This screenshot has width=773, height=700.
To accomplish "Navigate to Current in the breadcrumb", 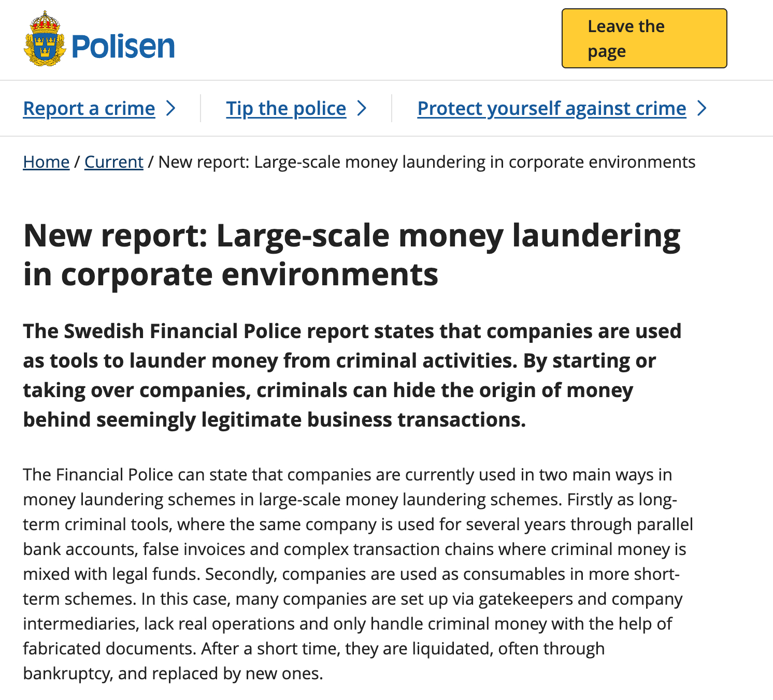I will pyautogui.click(x=114, y=162).
